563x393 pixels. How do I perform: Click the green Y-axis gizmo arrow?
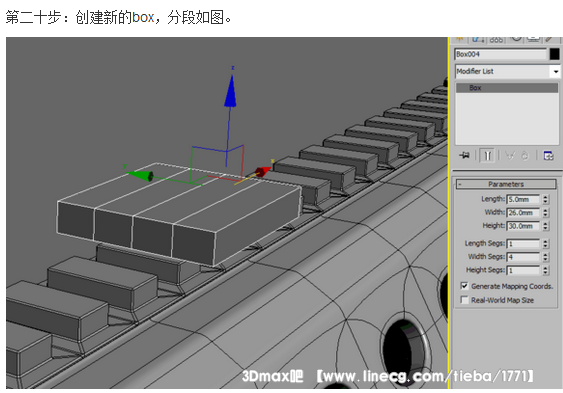(x=141, y=176)
